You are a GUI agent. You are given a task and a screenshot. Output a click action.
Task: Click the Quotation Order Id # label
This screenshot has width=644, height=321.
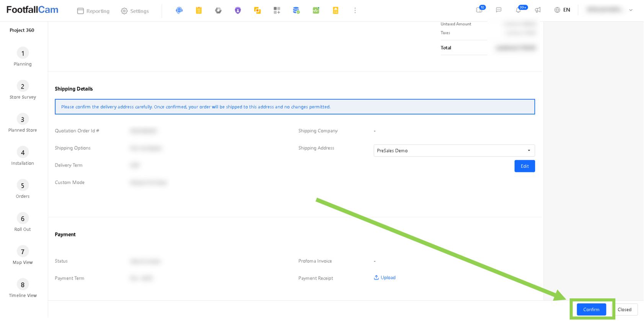point(77,131)
